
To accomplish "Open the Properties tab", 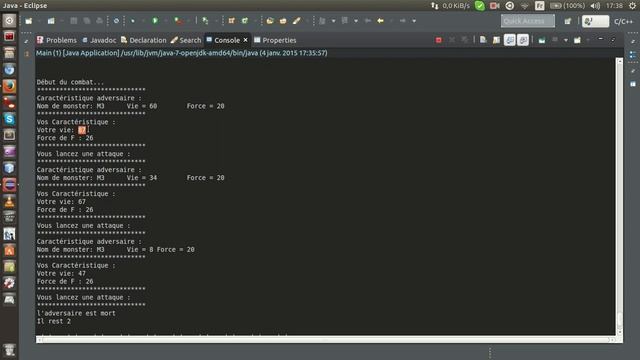I will coord(275,40).
